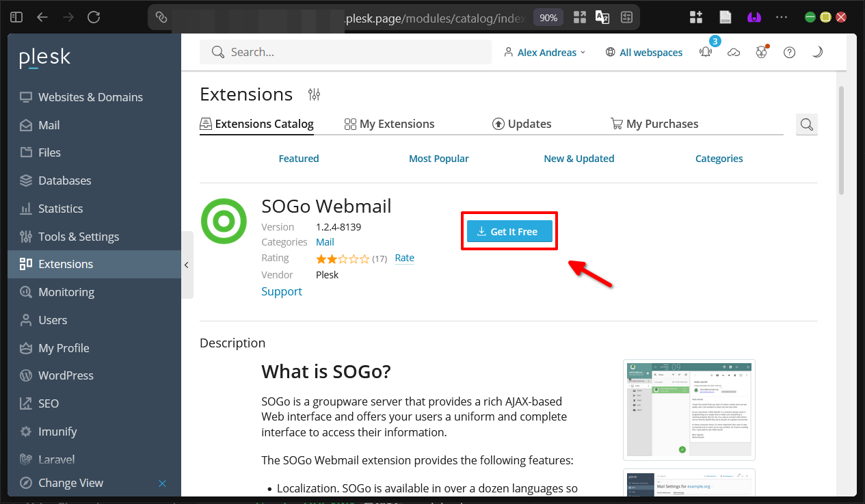
Task: Click the purple extension icon in browser toolbar
Action: [754, 17]
